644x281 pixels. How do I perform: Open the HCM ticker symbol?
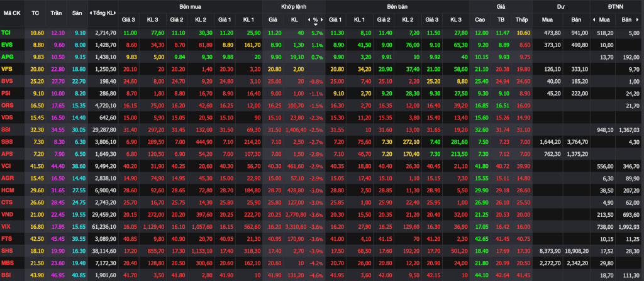pos(7,190)
